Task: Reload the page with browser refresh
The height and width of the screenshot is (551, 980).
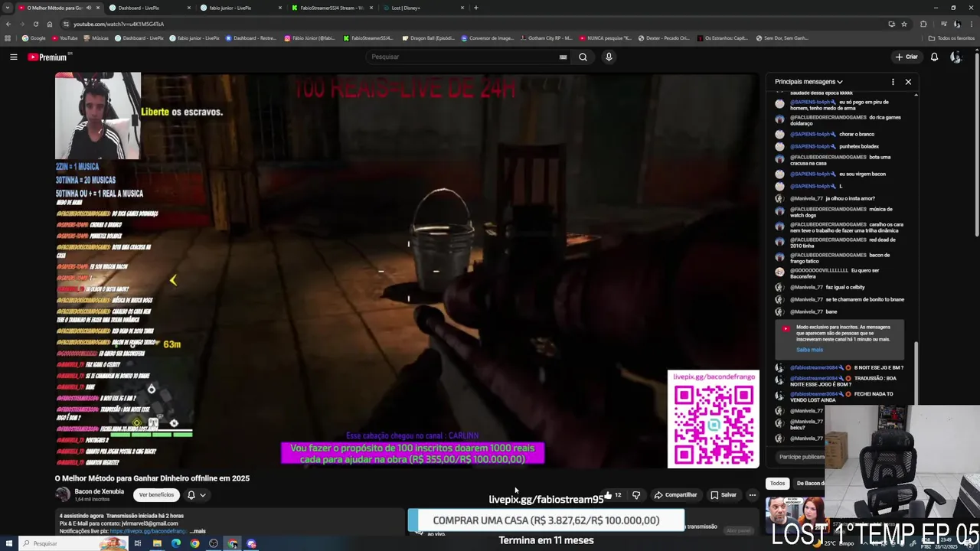Action: (35, 24)
